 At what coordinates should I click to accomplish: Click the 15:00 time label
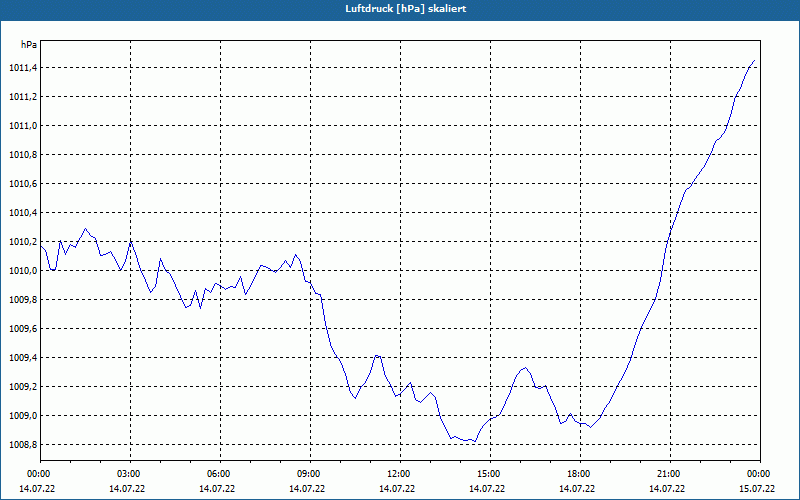click(x=490, y=474)
